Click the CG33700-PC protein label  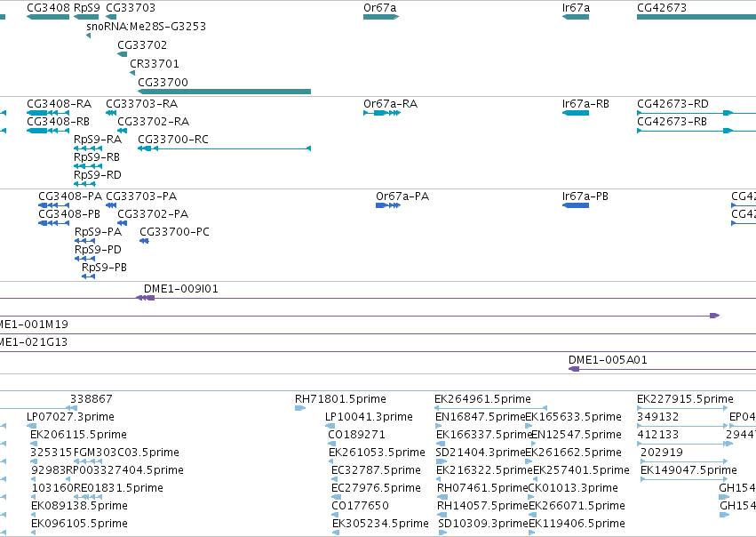[174, 232]
